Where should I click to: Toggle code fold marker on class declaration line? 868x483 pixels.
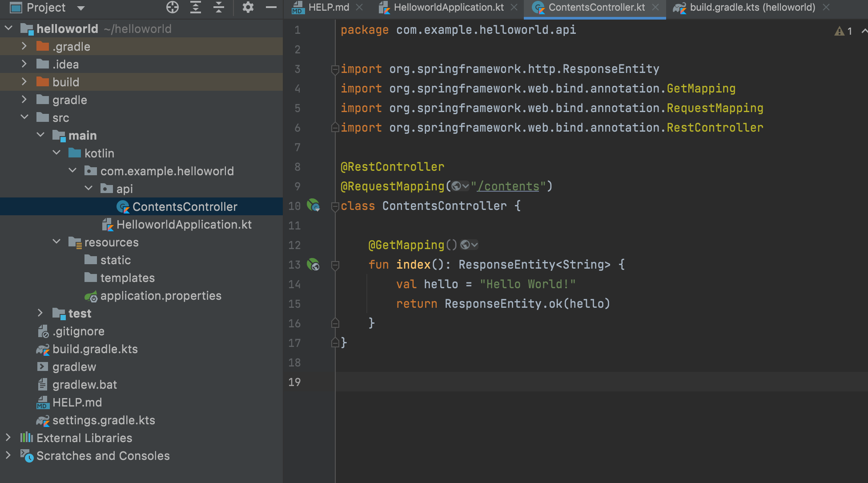tap(335, 206)
